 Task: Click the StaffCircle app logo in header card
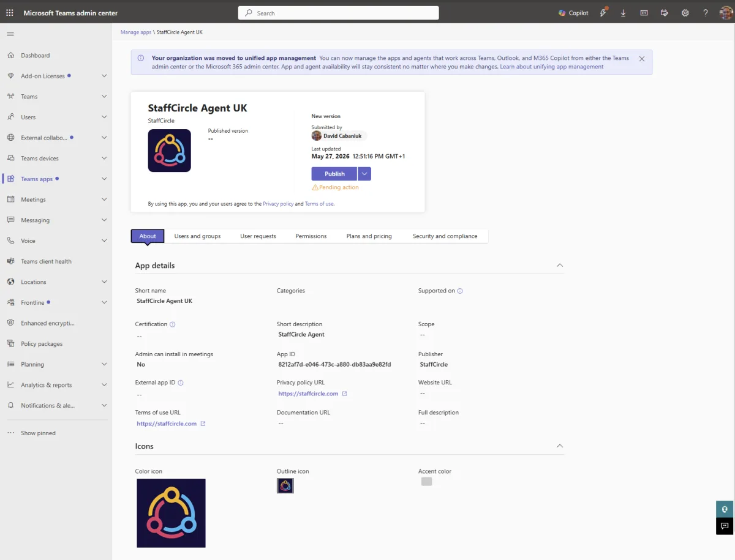pyautogui.click(x=170, y=151)
